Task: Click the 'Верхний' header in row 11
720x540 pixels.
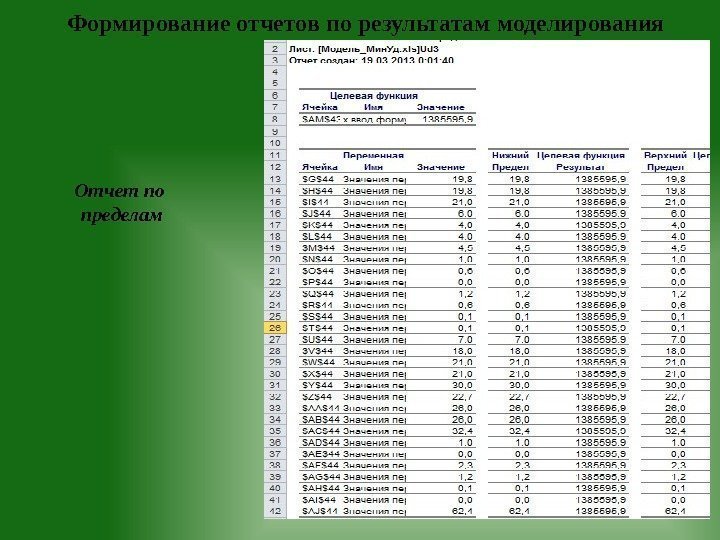Action: click(665, 155)
